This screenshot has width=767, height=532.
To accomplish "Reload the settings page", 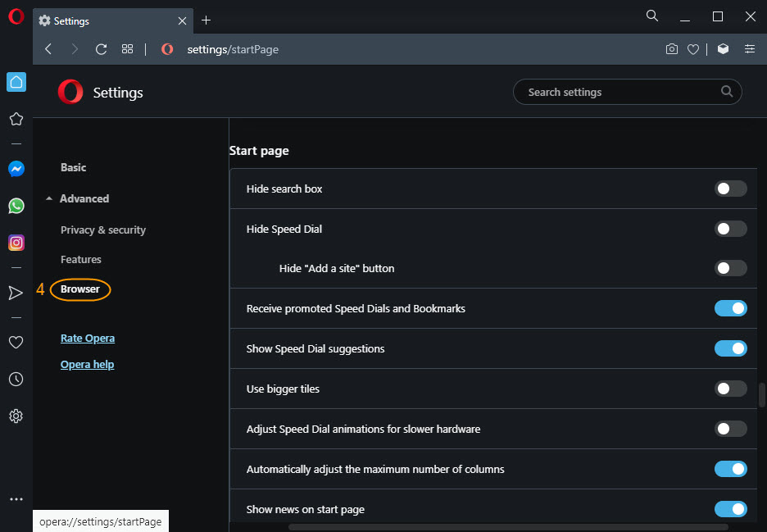I will (102, 49).
